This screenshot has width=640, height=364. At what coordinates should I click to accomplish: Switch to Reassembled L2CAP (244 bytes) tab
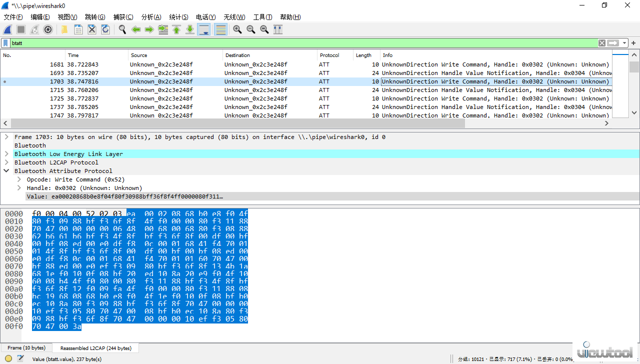tap(95, 347)
